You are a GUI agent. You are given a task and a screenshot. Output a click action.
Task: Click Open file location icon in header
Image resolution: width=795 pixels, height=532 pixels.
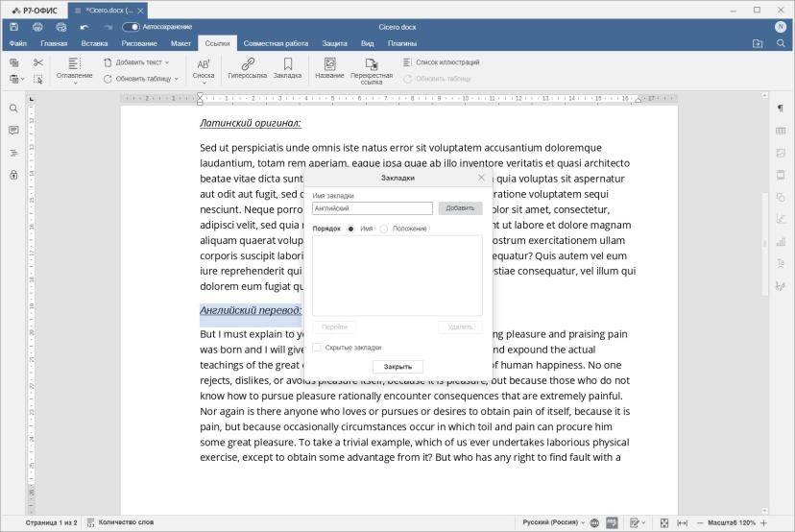(758, 43)
